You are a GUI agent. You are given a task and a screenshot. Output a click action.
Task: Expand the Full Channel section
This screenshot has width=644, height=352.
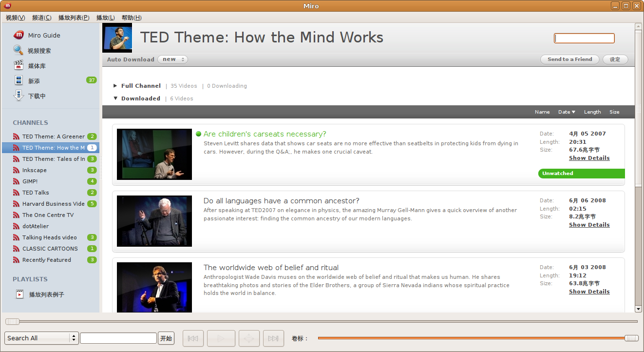point(115,86)
